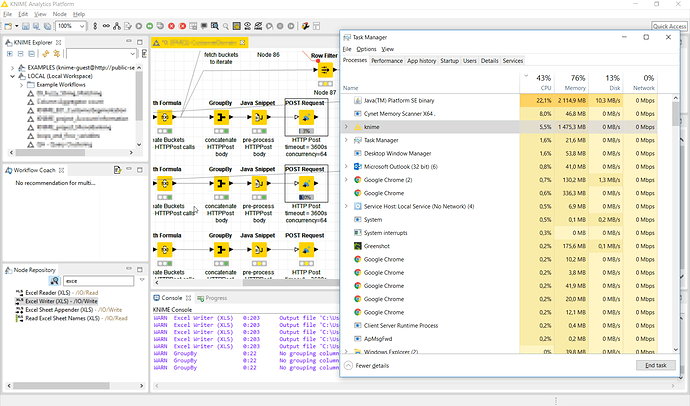Expand the Google Chrome (2) process group
Image resolution: width=690 pixels, height=406 pixels.
346,179
